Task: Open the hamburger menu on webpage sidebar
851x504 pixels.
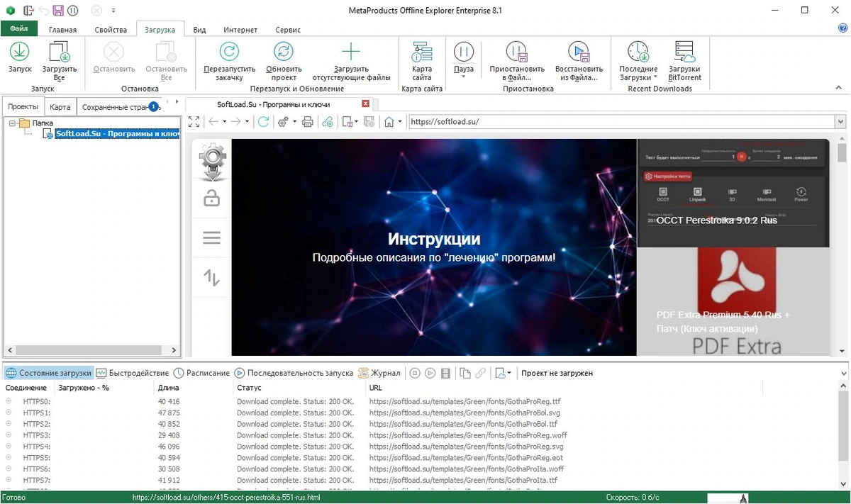Action: 211,237
